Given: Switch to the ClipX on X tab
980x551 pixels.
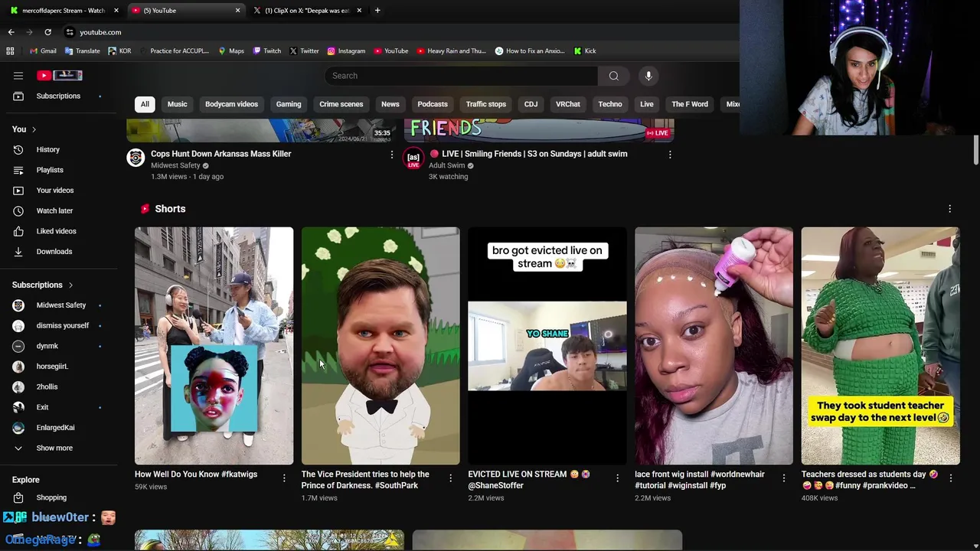Looking at the screenshot, I should click(307, 11).
